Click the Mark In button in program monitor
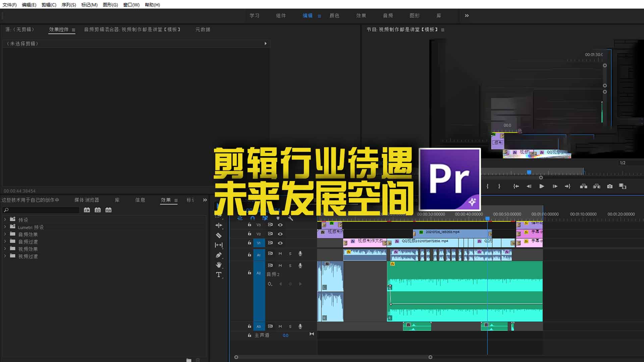The height and width of the screenshot is (362, 644). coord(487,186)
